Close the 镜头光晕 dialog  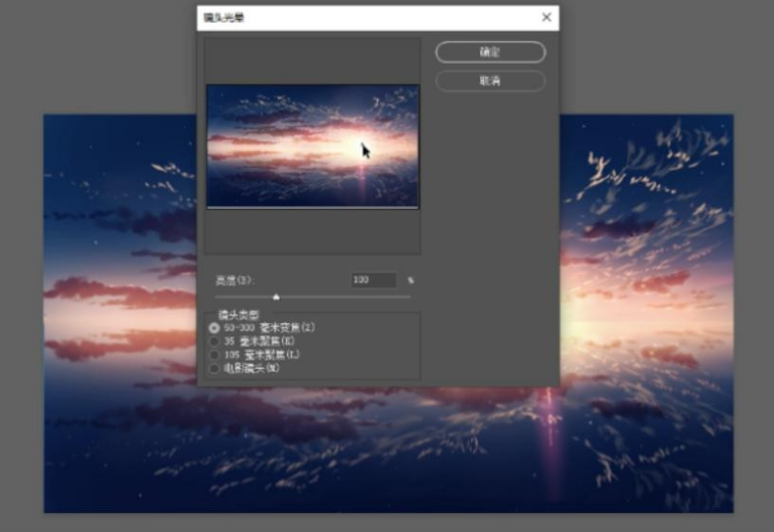click(x=546, y=17)
